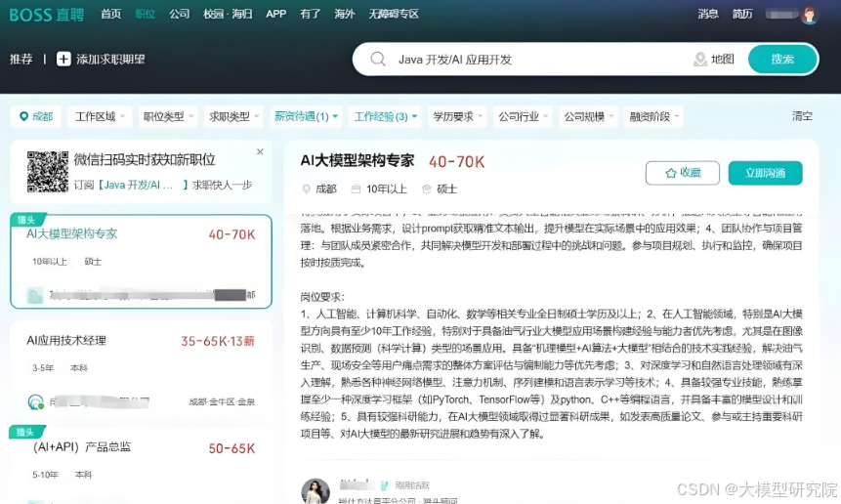Click the 35-65K·13薪 salary text
The height and width of the screenshot is (504, 841).
(x=218, y=342)
